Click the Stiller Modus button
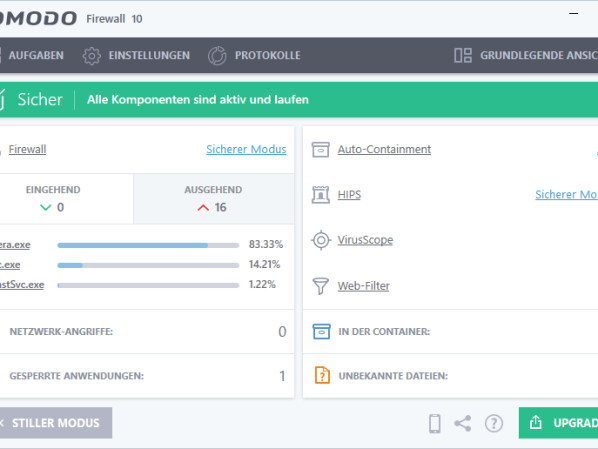598x449 pixels. click(x=56, y=423)
